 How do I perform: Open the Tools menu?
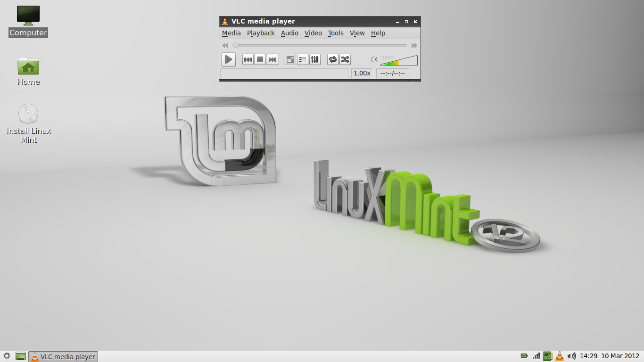(336, 33)
